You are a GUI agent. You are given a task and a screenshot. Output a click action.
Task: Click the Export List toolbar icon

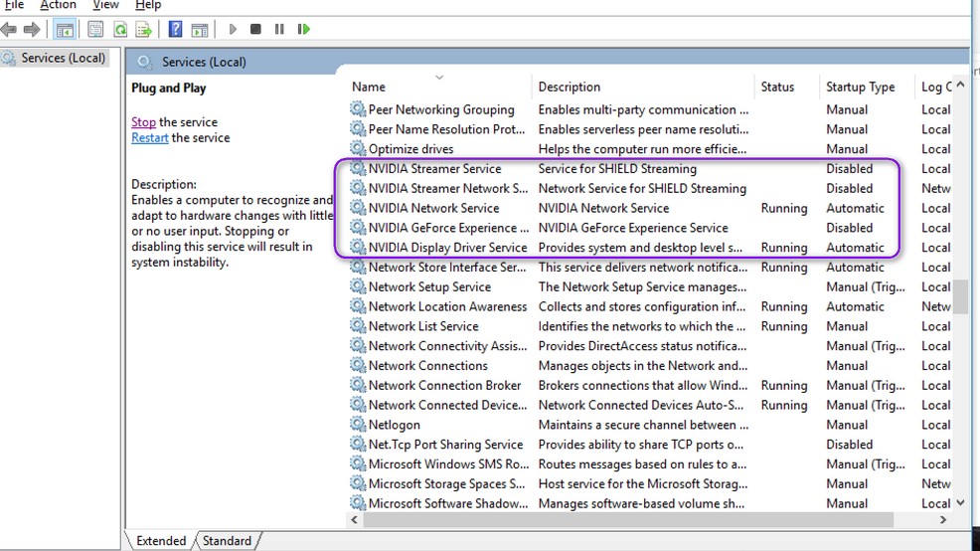(x=144, y=30)
